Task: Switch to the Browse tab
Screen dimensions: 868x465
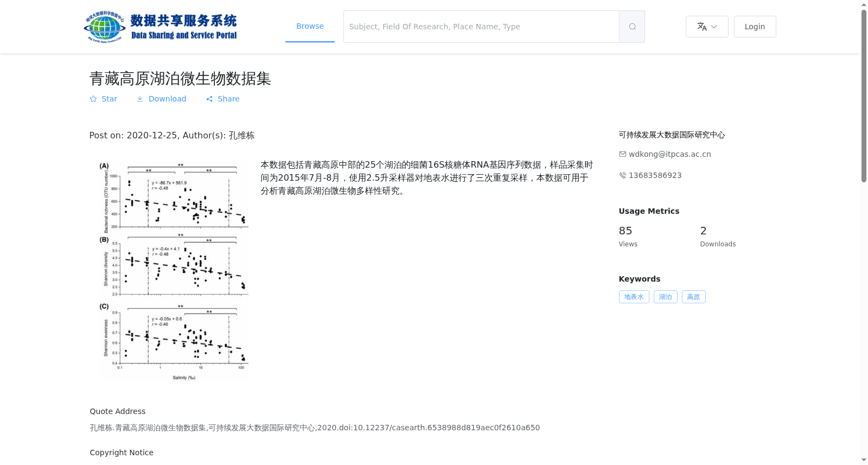Action: pyautogui.click(x=310, y=26)
